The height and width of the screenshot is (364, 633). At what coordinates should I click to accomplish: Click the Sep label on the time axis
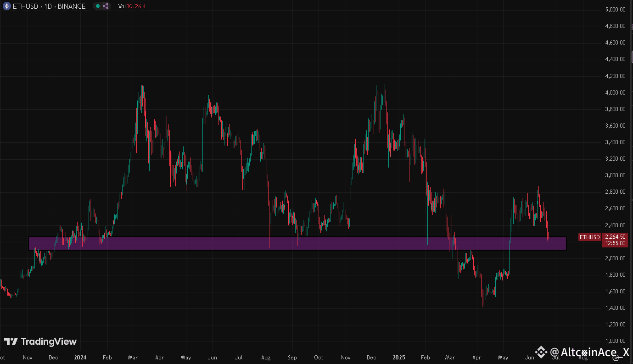pos(292,358)
